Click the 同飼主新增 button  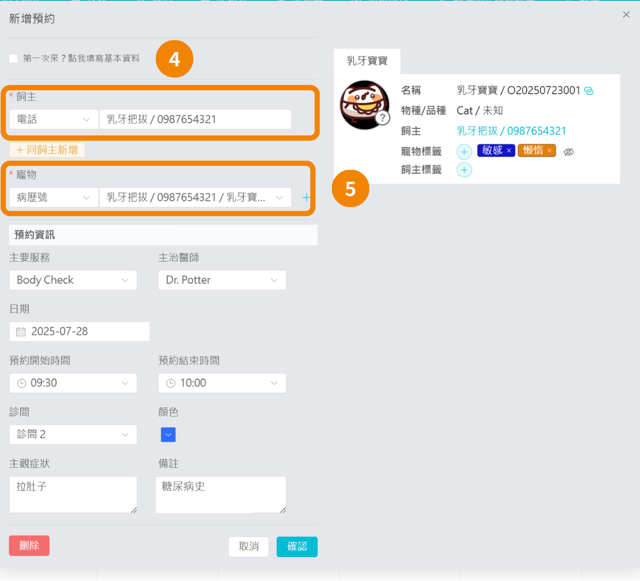click(47, 150)
